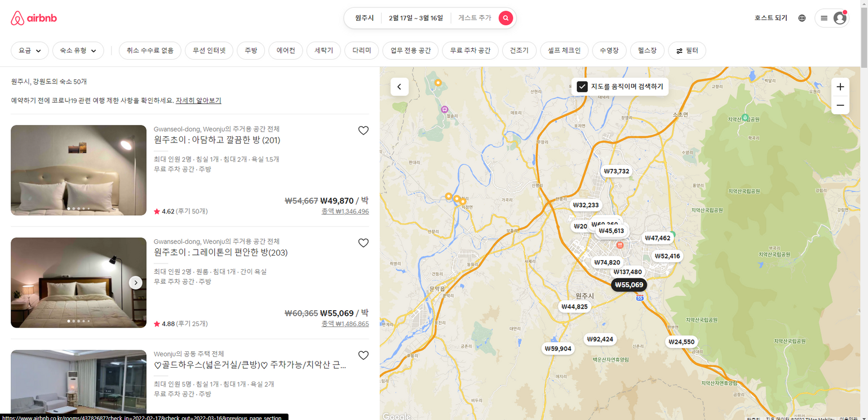The width and height of the screenshot is (868, 420).
Task: Click photo thumbnail of 방 (201) listing
Action: click(78, 170)
